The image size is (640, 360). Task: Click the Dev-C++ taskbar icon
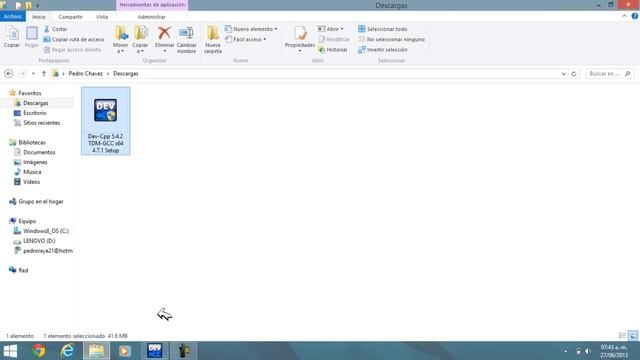click(x=155, y=351)
